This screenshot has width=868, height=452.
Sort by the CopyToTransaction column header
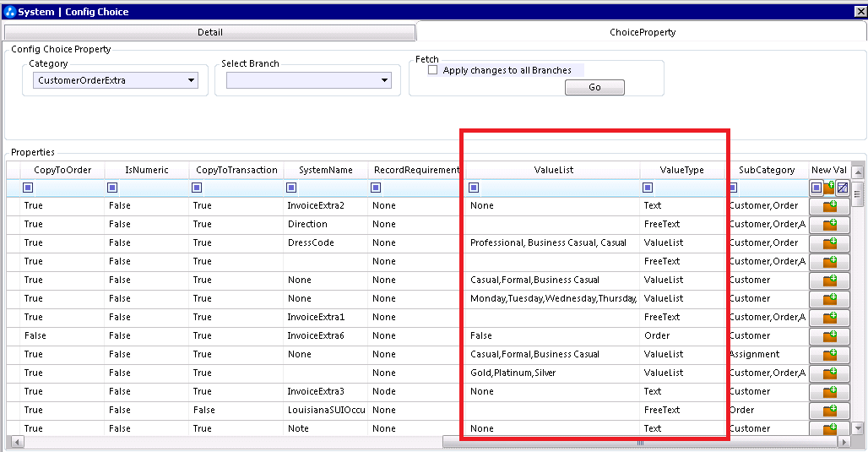tap(236, 170)
